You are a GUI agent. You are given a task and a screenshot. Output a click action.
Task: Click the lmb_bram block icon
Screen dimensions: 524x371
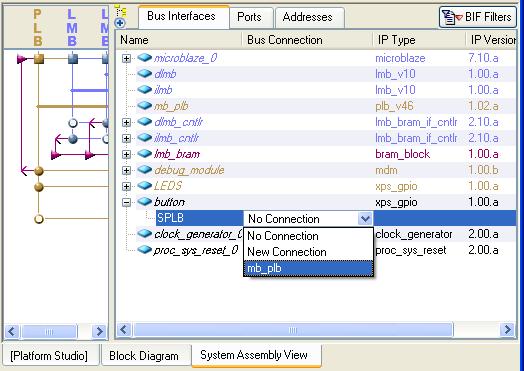coord(145,154)
